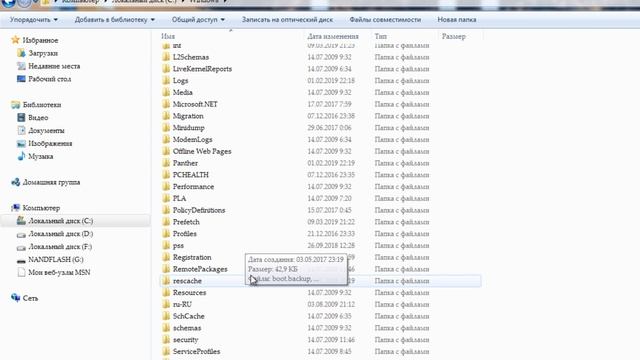Click the Домашняя группа icon
Screen dimensions: 640x360
click(x=16, y=182)
